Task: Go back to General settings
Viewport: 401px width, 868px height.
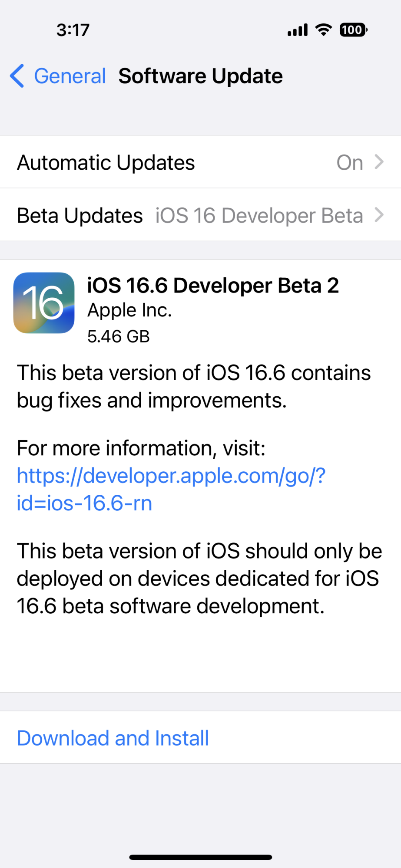Action: pos(70,76)
